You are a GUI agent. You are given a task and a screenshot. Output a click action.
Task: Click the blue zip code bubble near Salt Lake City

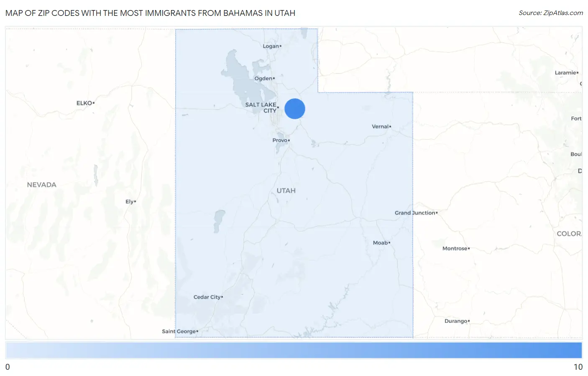click(x=295, y=109)
